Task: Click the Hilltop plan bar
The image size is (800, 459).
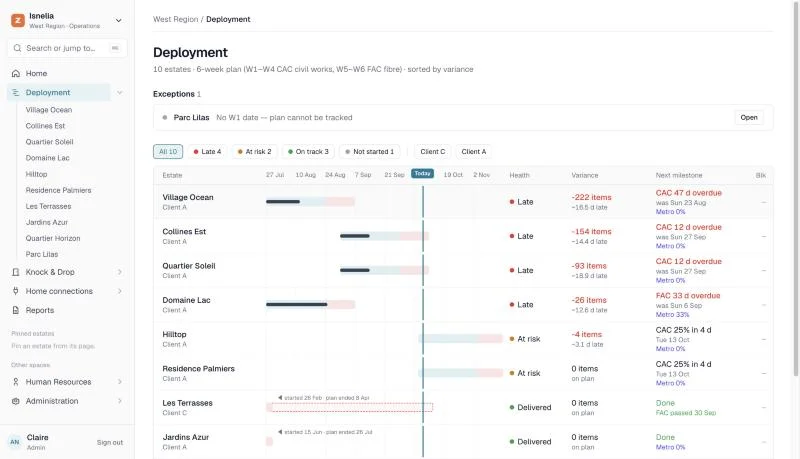Action: (x=460, y=339)
